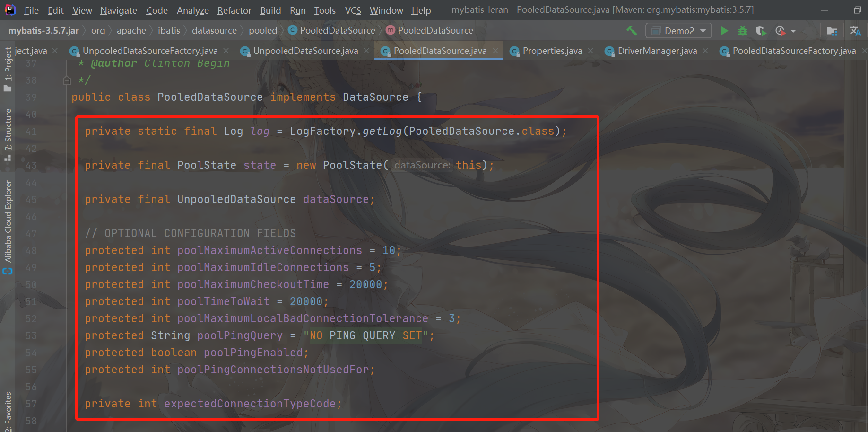Restore the IDE window size
Screen dimensions: 868x432
857,10
